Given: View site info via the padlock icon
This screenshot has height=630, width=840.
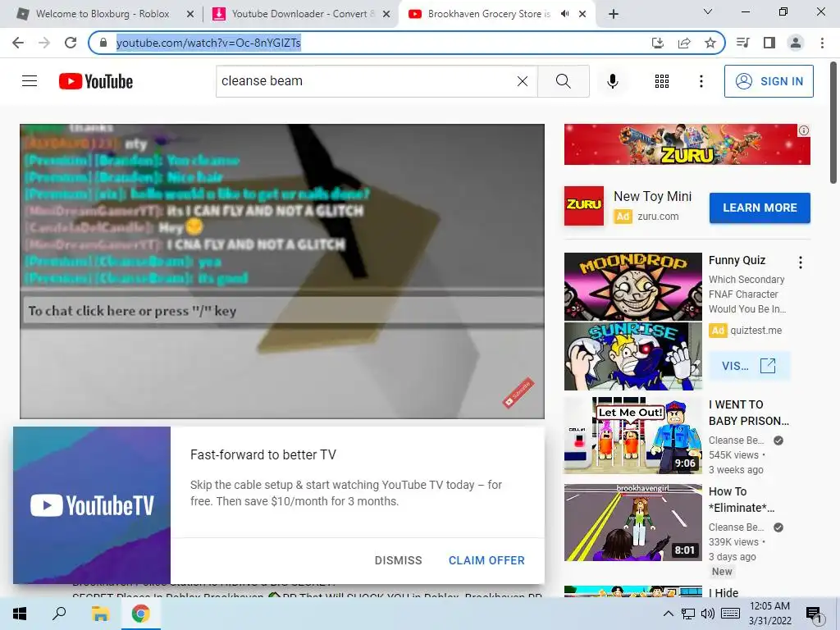Looking at the screenshot, I should pos(103,43).
